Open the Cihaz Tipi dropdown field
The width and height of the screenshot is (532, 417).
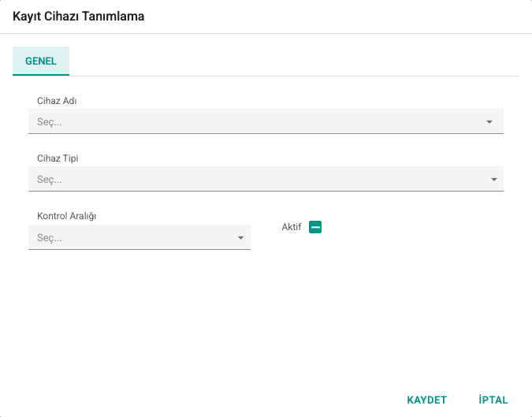(266, 179)
